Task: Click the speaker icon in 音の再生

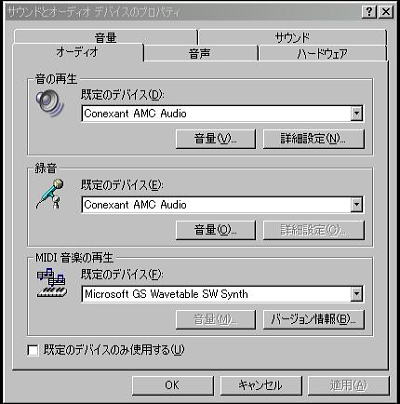Action: [x=50, y=103]
